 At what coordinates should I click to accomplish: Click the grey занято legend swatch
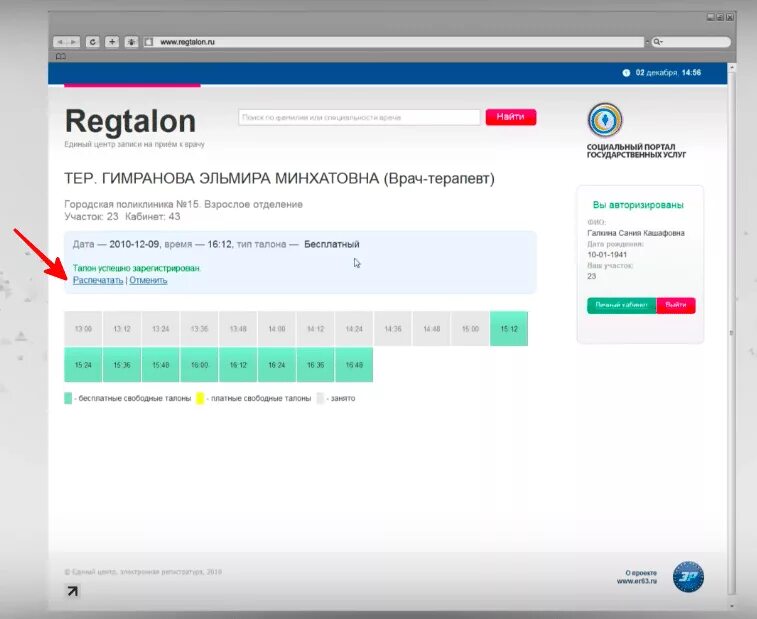point(320,398)
